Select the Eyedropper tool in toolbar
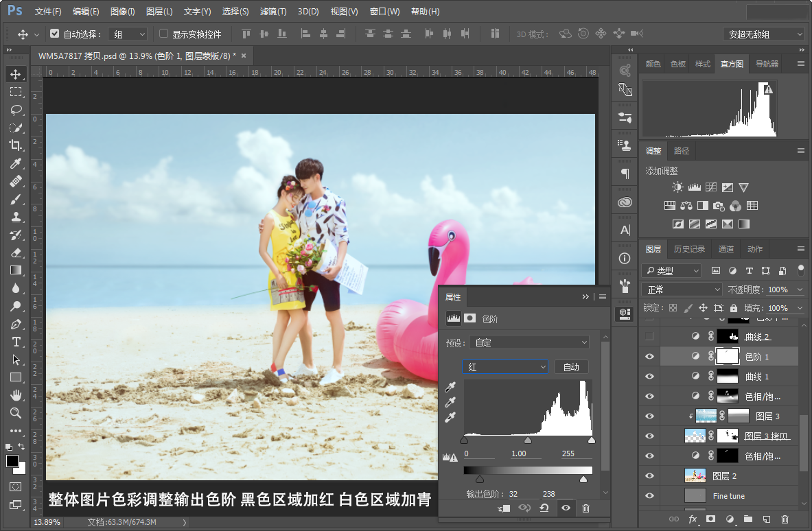812x531 pixels. pyautogui.click(x=16, y=163)
